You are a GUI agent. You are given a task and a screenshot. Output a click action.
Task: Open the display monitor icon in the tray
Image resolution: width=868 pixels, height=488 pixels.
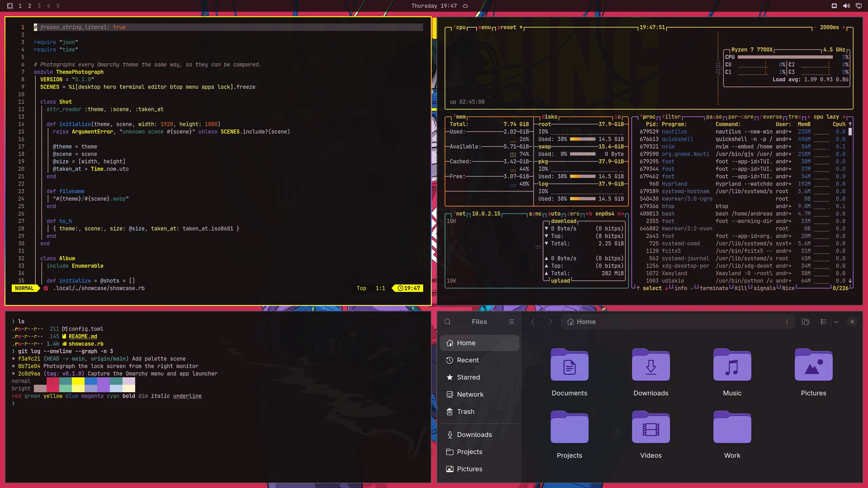[859, 6]
